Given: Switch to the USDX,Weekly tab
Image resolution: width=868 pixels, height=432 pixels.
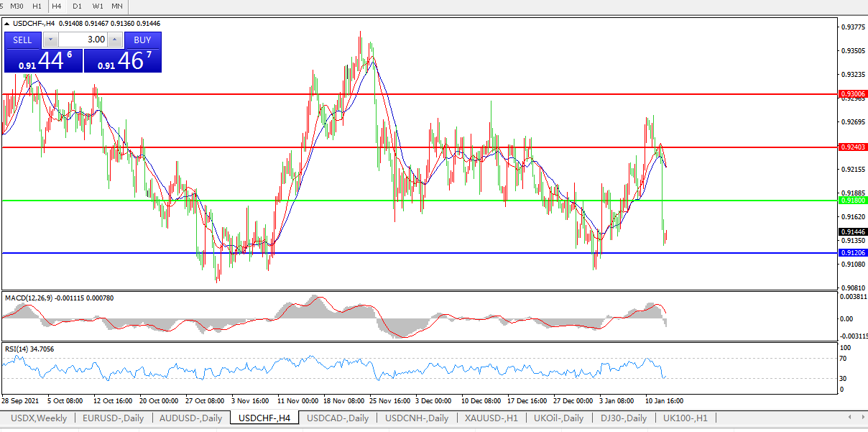Looking at the screenshot, I should 40,418.
